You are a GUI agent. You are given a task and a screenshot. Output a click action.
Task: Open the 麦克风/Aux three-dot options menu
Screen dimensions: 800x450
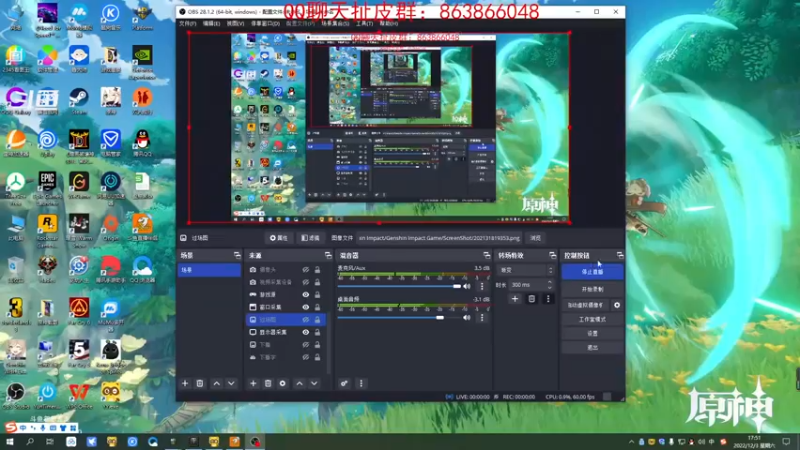(x=482, y=286)
